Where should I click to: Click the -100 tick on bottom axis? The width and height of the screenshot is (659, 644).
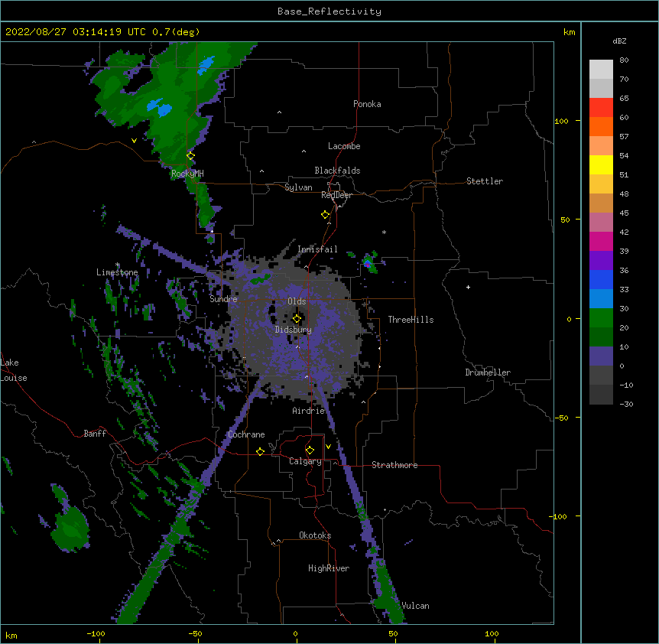(96, 633)
